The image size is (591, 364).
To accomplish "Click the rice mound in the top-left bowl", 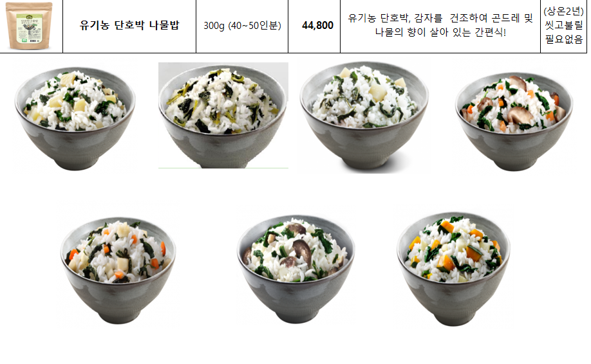I will click(x=75, y=101).
